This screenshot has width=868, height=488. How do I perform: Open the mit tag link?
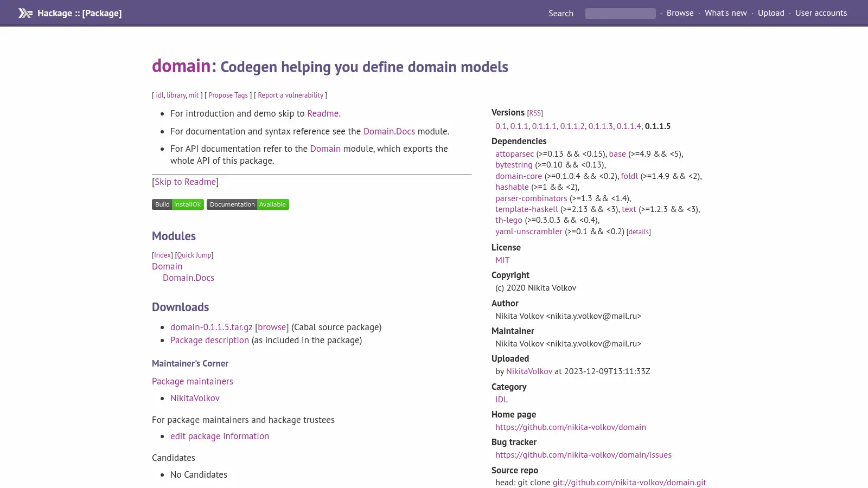[x=194, y=95]
